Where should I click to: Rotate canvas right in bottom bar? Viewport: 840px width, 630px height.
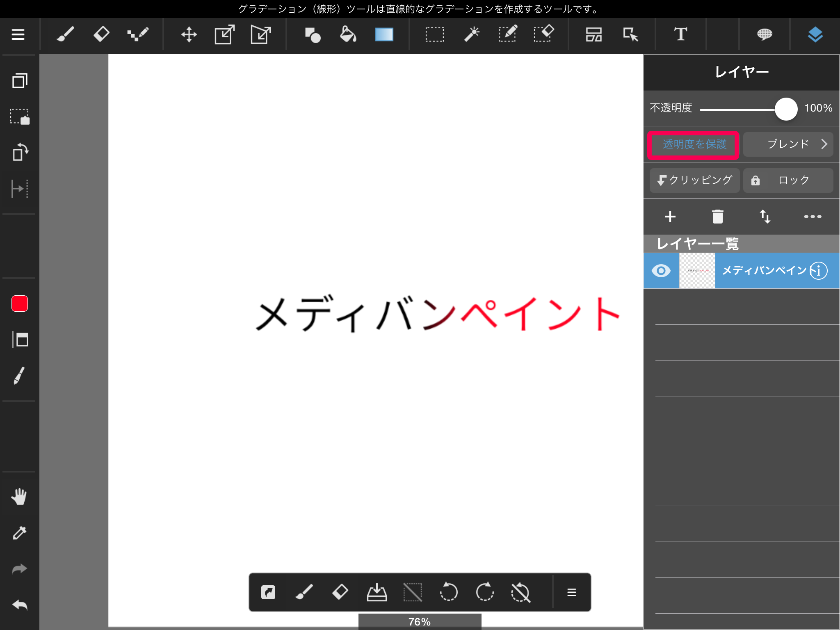(x=485, y=592)
